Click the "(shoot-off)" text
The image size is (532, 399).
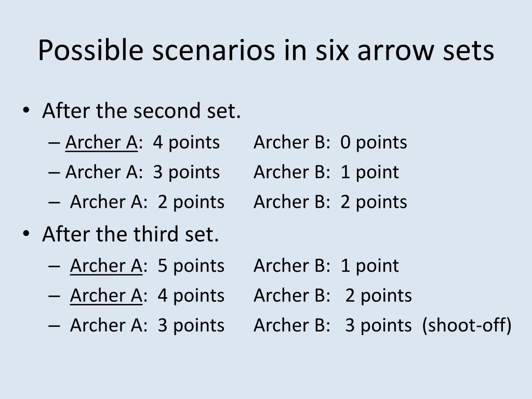click(x=467, y=326)
